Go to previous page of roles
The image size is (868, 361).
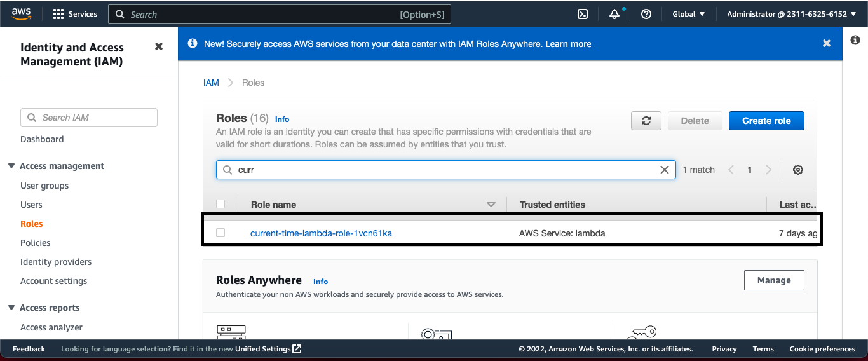click(731, 170)
